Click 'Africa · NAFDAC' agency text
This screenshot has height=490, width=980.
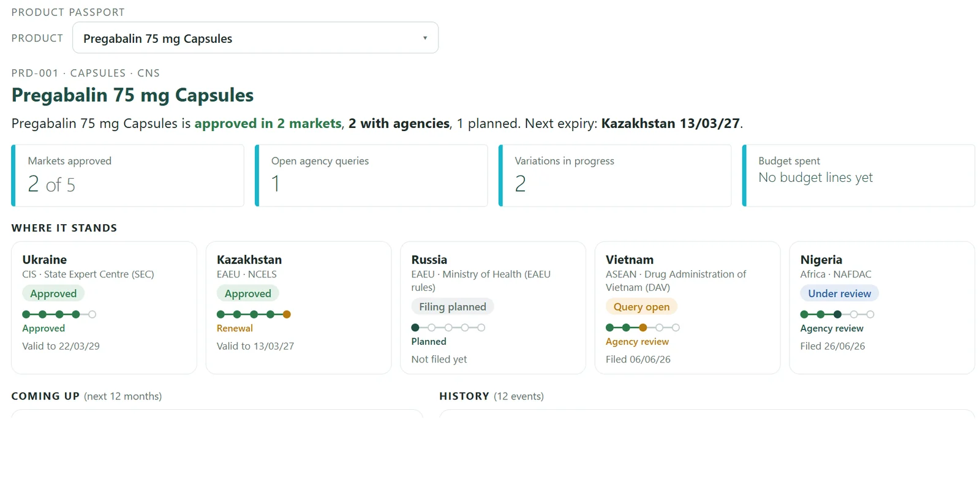(x=835, y=274)
